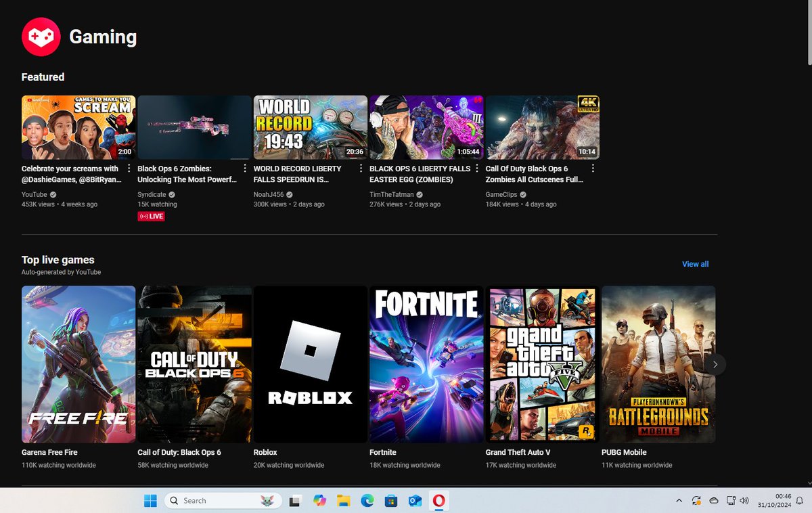Open more options for Dashie Games scream video
Viewport: 812px width, 513px height.
[x=129, y=169]
